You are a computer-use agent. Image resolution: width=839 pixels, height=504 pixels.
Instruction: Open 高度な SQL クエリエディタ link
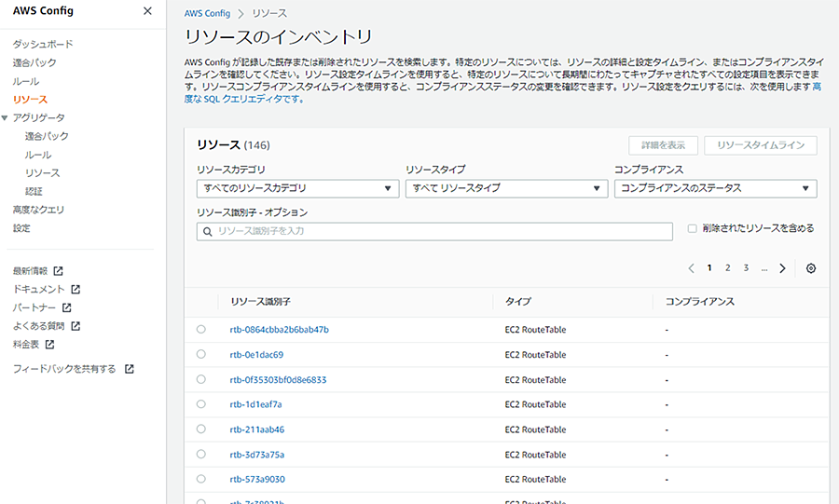click(243, 99)
